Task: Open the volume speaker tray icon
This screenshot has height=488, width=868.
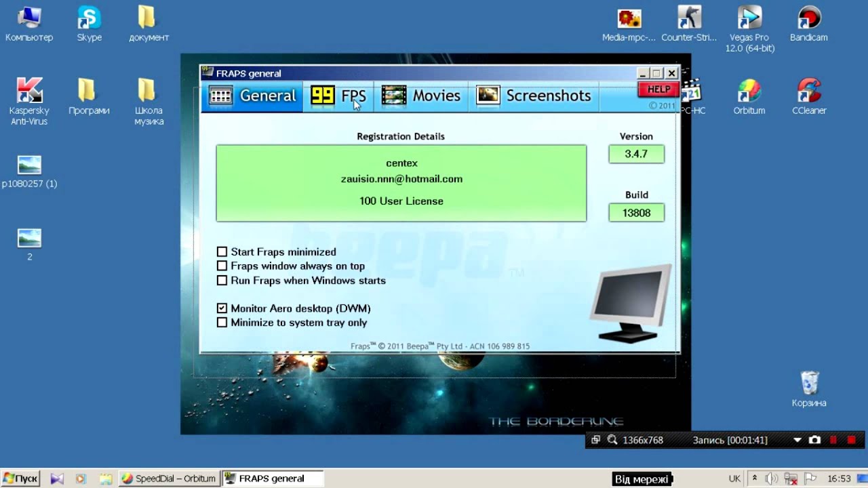Action: (x=772, y=479)
